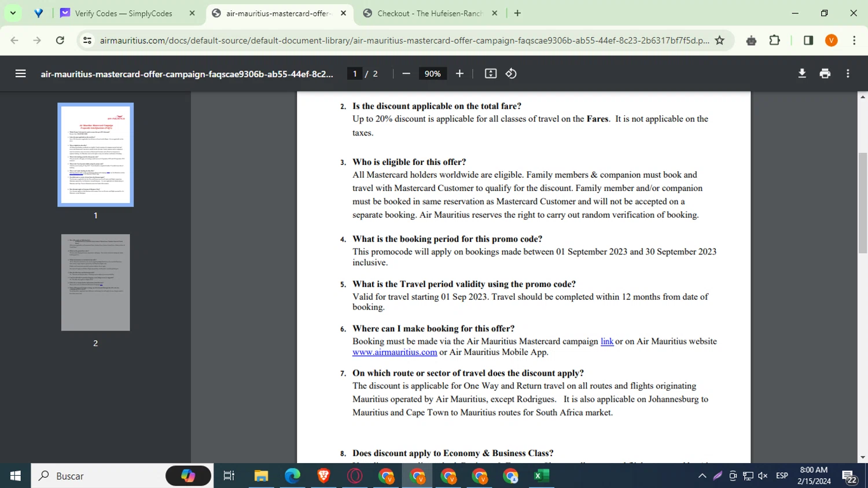Zoom in on the PDF
Viewport: 868px width, 488px height.
click(459, 74)
